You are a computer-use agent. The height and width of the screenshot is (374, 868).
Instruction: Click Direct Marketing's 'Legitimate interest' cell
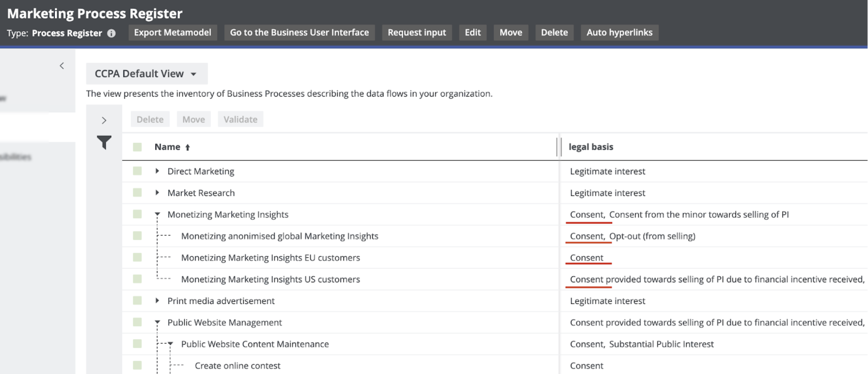click(x=608, y=171)
